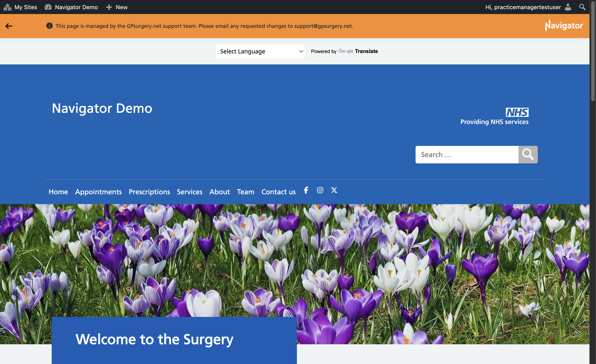Viewport: 596px width, 364px height.
Task: Open the Team menu item
Action: [245, 192]
